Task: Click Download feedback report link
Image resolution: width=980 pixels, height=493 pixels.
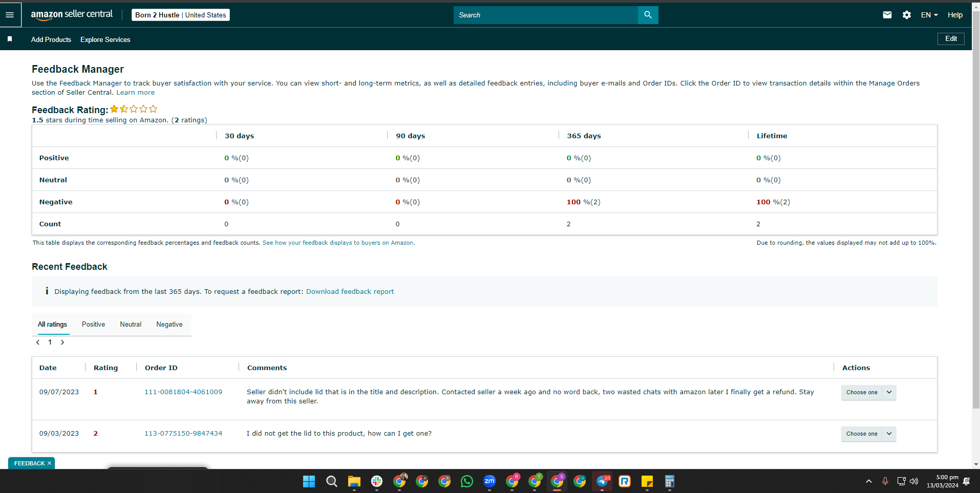Action: [x=350, y=291]
